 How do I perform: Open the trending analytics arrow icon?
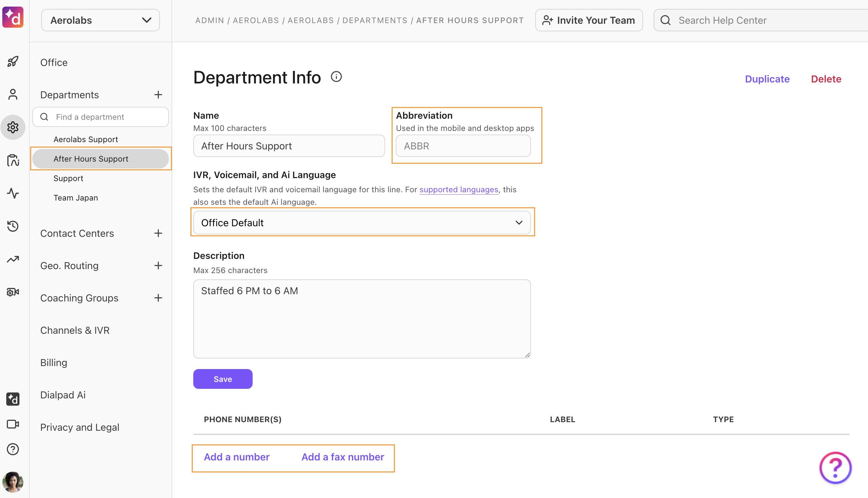(13, 259)
